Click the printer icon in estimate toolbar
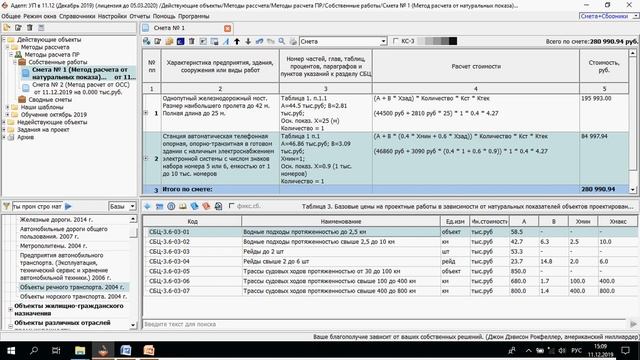 pyautogui.click(x=293, y=41)
